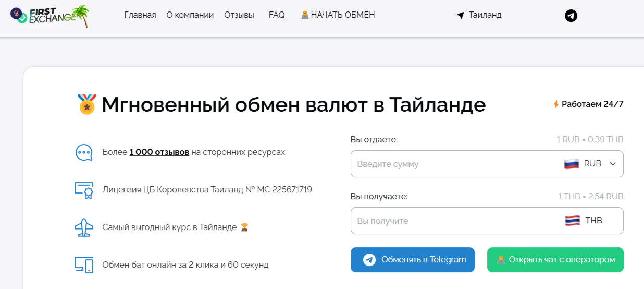Click the Вы получаете label

tap(379, 197)
